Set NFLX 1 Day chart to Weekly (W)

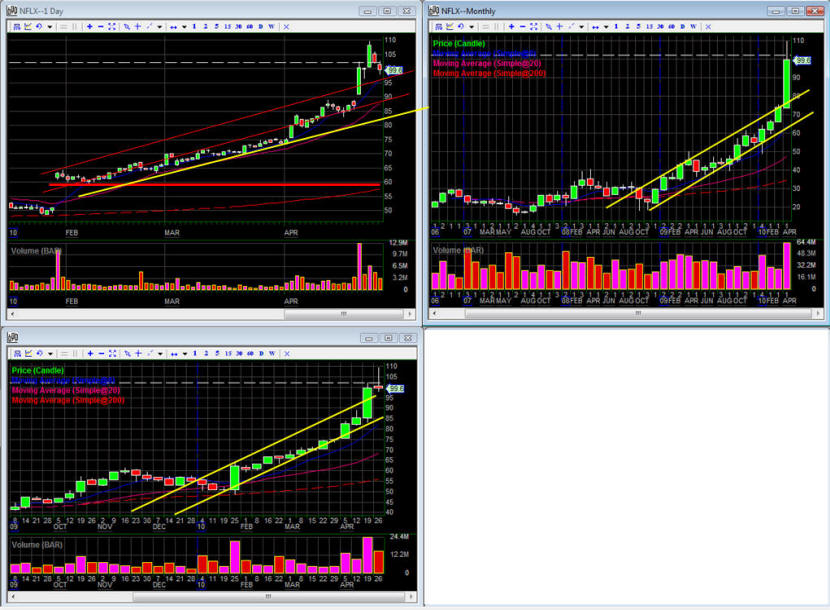click(x=271, y=26)
